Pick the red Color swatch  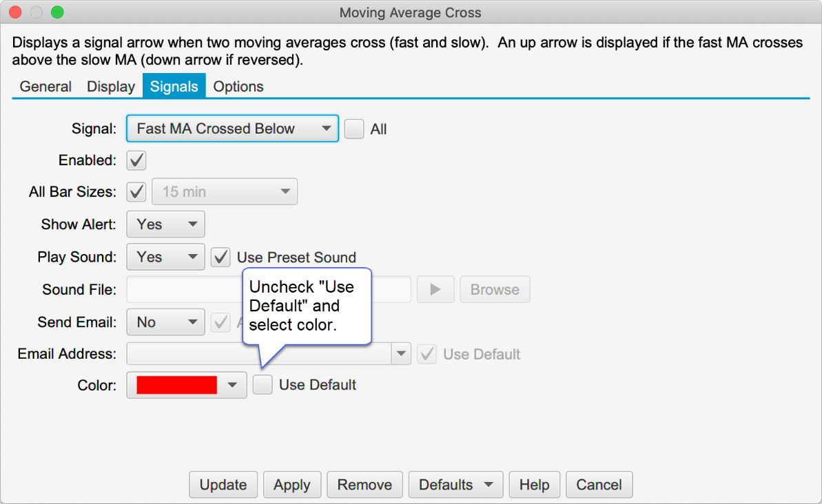[177, 385]
